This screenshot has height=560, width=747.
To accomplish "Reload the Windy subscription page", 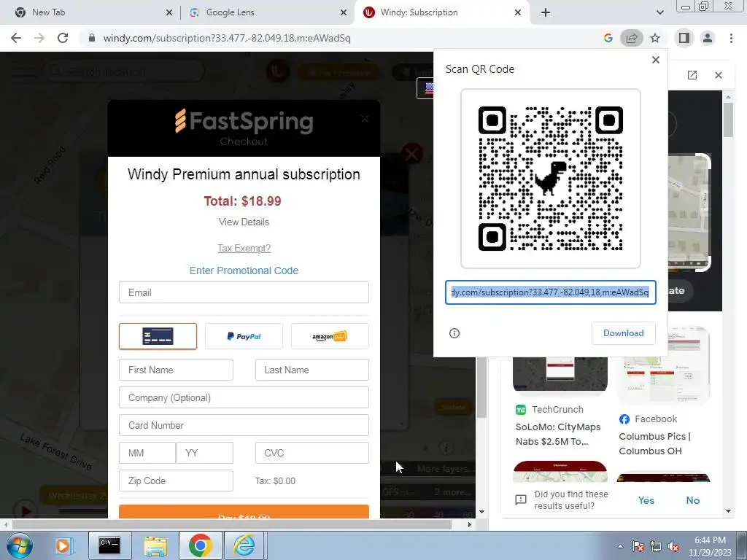I will [x=63, y=38].
